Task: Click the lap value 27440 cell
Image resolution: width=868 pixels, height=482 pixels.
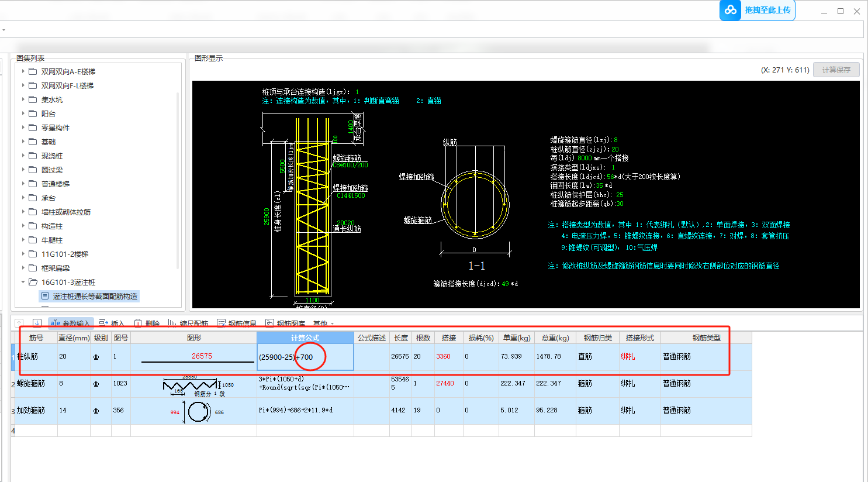Action: point(448,384)
